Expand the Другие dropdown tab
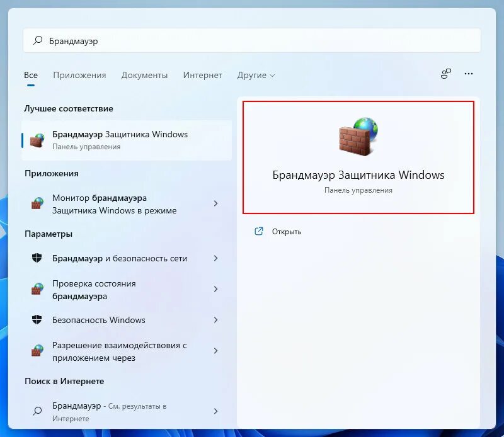Screen dimensions: 504x437 pyautogui.click(x=256, y=75)
